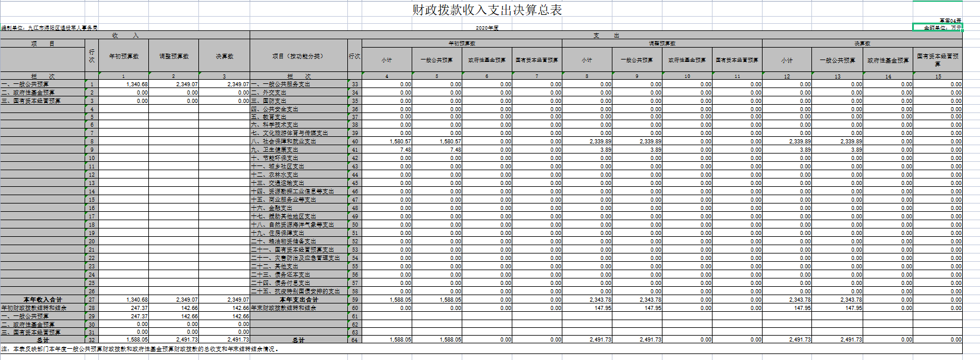Screen dimensions: 980x360
Task: Click the title 财政拨款收入支出决算总表
Action: coord(487,10)
